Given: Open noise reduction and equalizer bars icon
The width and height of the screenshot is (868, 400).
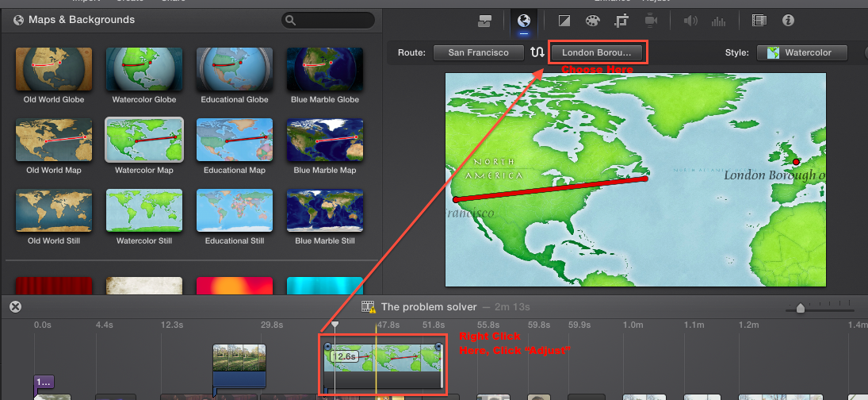Looking at the screenshot, I should tap(718, 21).
